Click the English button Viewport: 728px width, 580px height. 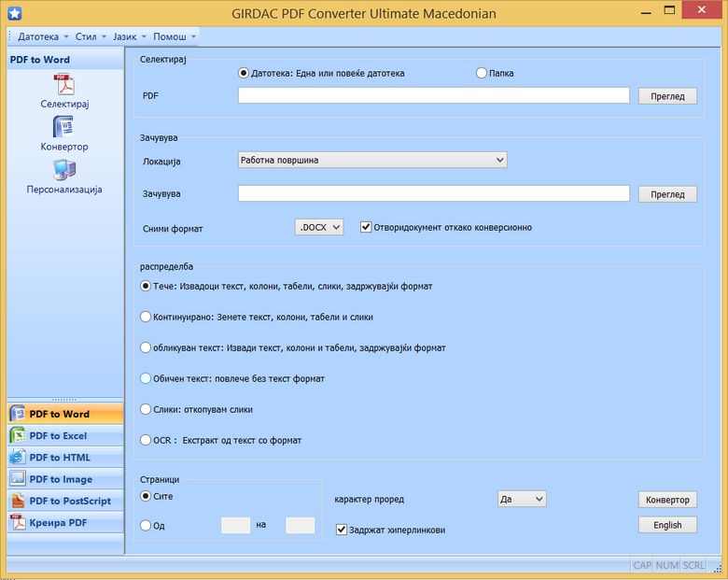(x=667, y=525)
